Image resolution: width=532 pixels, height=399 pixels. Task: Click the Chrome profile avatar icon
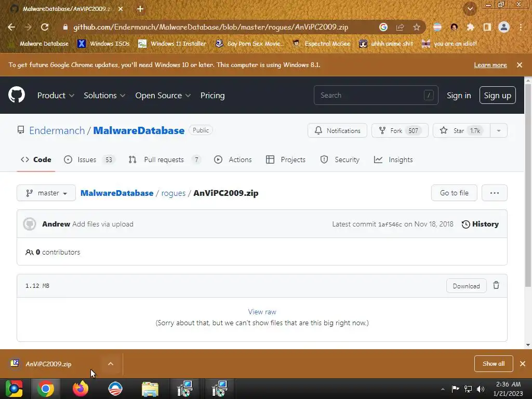(x=504, y=27)
